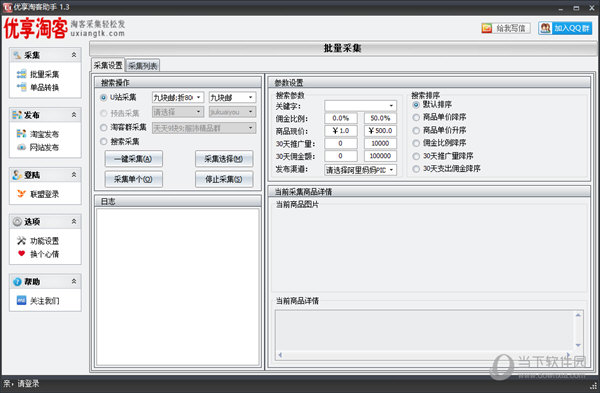This screenshot has width=600, height=393.
Task: Select the U站采集 radio button
Action: point(103,98)
